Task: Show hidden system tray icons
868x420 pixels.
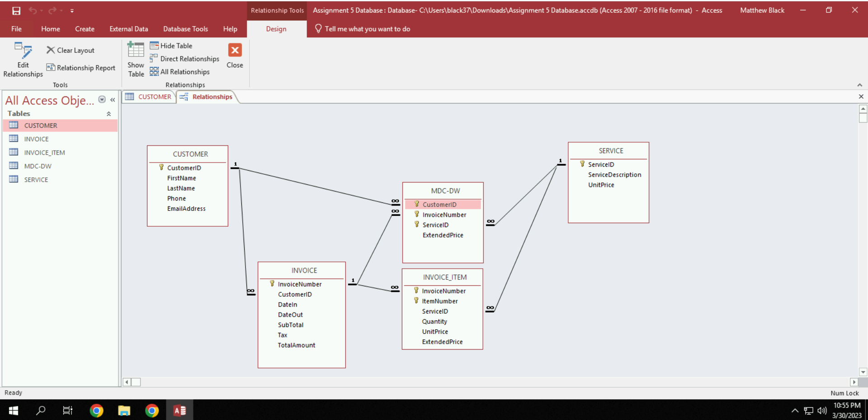Action: [795, 411]
